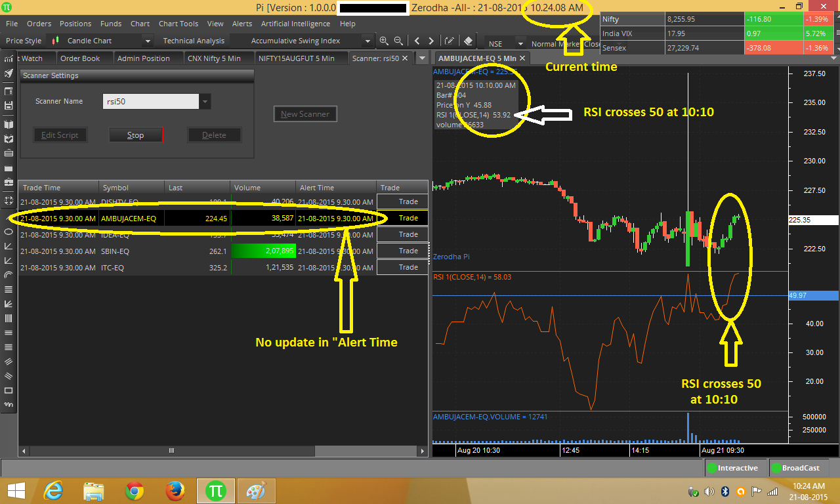Click the chart icon atop left sidebar
840x504 pixels.
[9, 58]
